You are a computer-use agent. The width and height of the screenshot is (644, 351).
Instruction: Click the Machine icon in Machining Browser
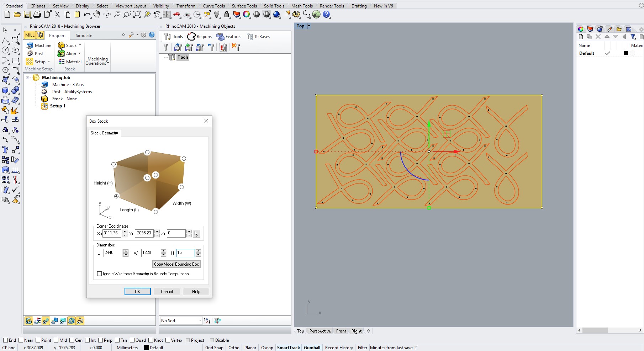(30, 46)
